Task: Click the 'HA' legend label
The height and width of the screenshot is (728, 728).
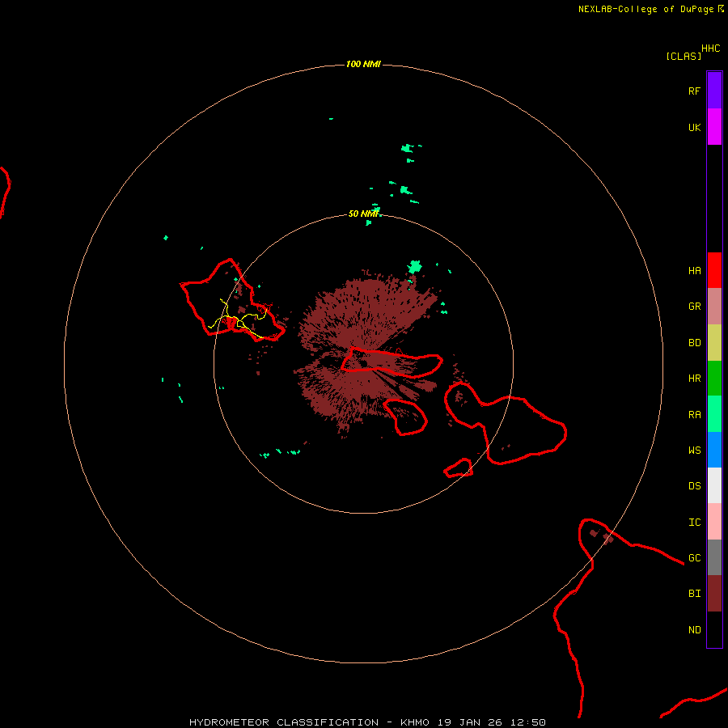Action: 694,271
